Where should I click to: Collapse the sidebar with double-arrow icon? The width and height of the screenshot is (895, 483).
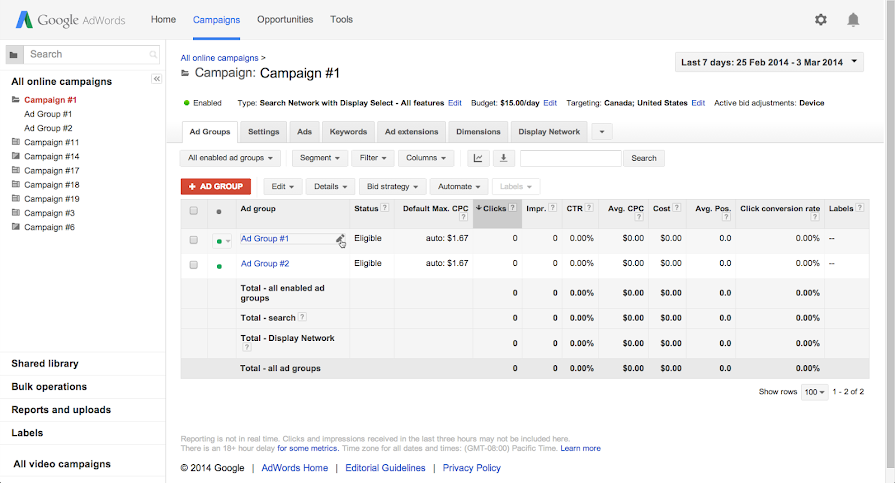[156, 79]
